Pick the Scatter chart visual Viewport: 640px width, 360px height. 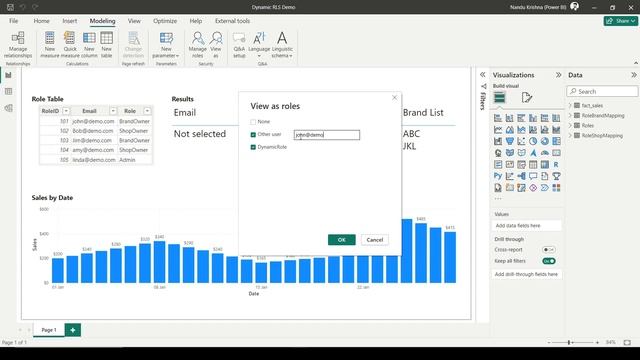tap(522, 141)
